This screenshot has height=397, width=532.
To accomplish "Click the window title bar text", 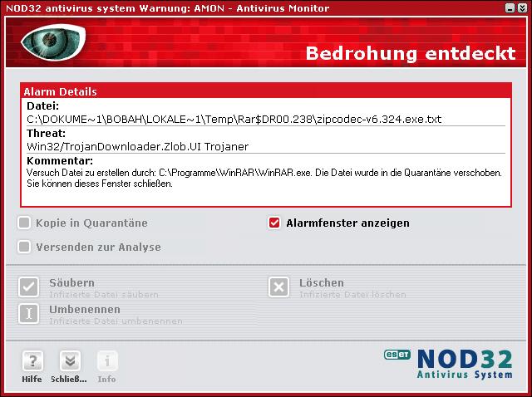I will (168, 8).
